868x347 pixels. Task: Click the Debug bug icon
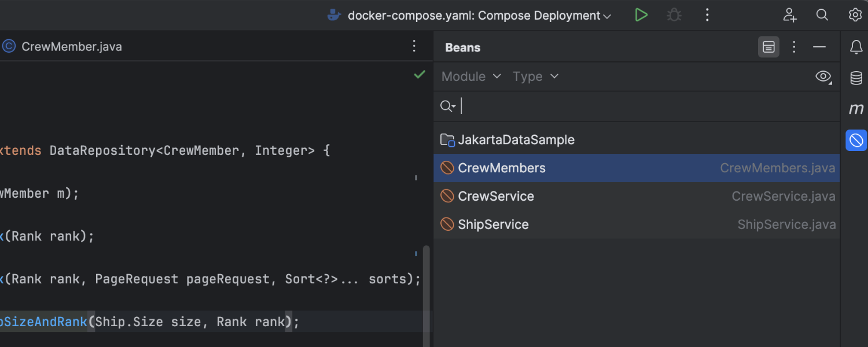pos(674,15)
